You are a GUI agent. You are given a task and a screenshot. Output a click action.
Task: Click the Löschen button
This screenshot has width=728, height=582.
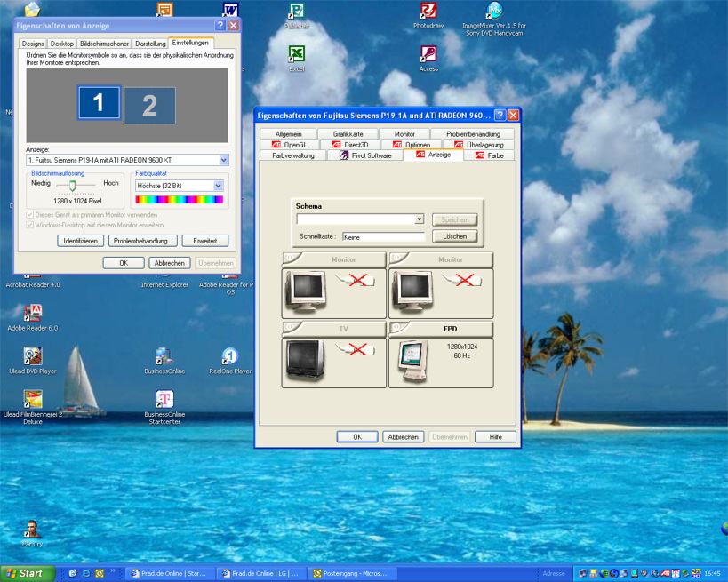(455, 236)
